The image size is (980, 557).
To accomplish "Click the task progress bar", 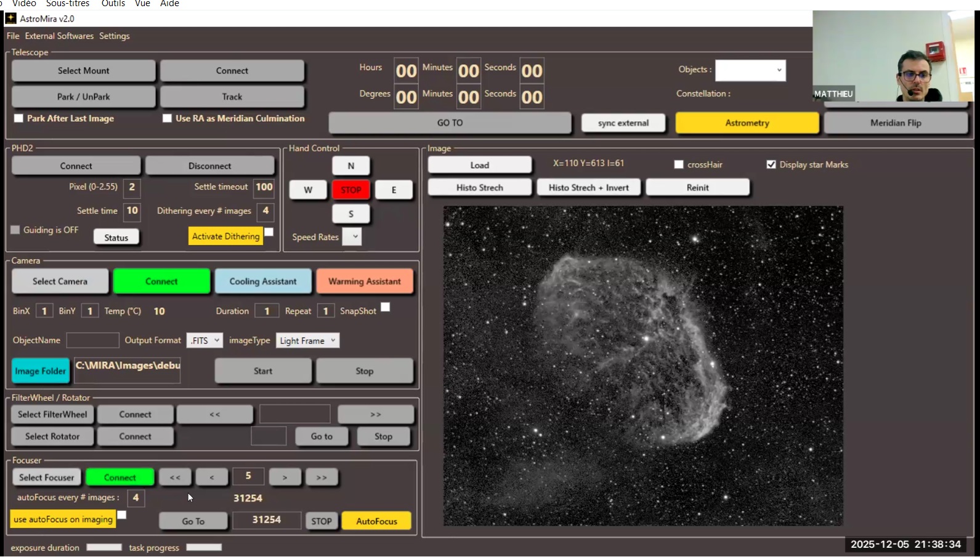I will (x=204, y=547).
